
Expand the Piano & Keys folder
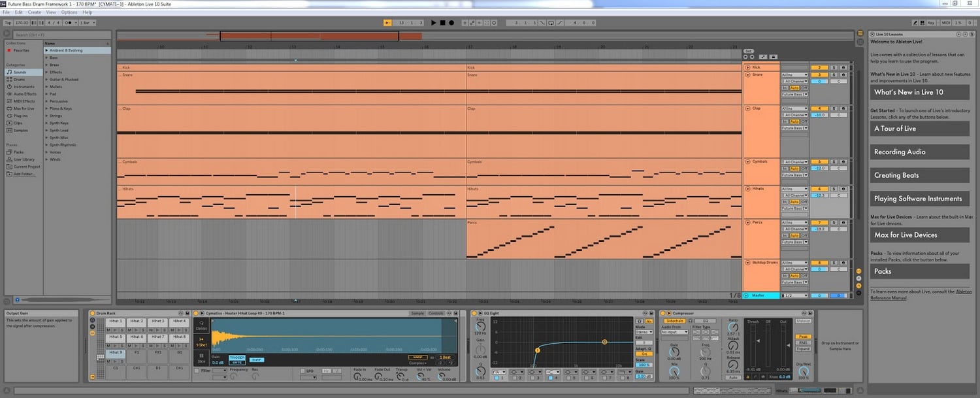(x=46, y=108)
